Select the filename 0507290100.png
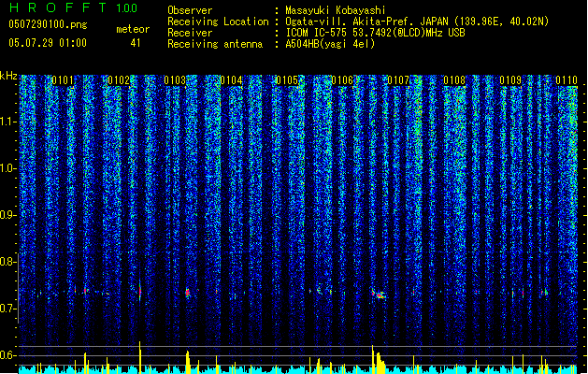This screenshot has height=374, width=588. click(48, 25)
